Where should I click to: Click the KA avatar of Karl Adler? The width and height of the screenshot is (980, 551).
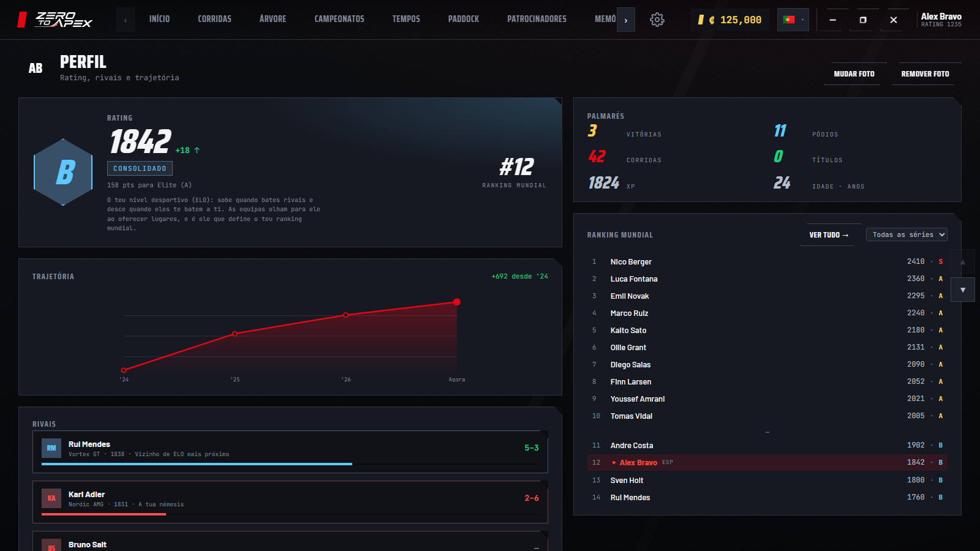click(x=51, y=498)
